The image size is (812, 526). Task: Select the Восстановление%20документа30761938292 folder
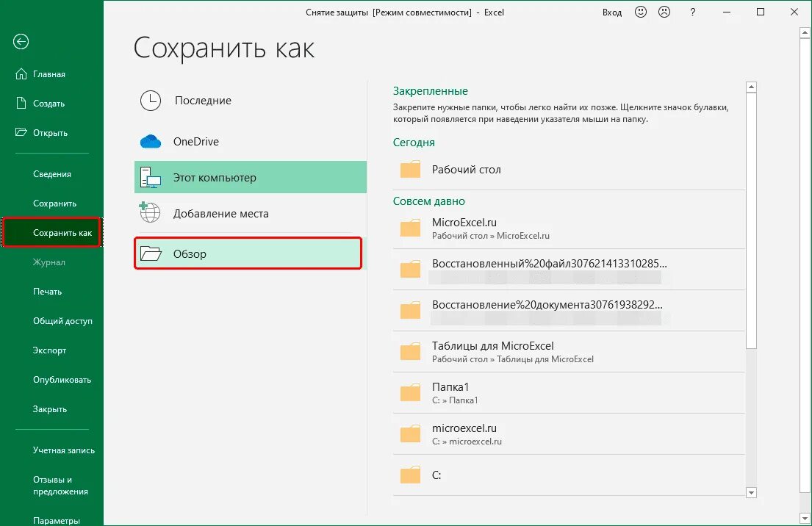pos(547,305)
